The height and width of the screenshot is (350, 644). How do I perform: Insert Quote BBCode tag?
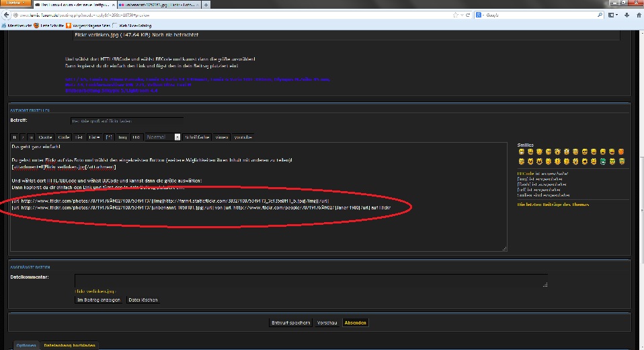[x=45, y=137]
